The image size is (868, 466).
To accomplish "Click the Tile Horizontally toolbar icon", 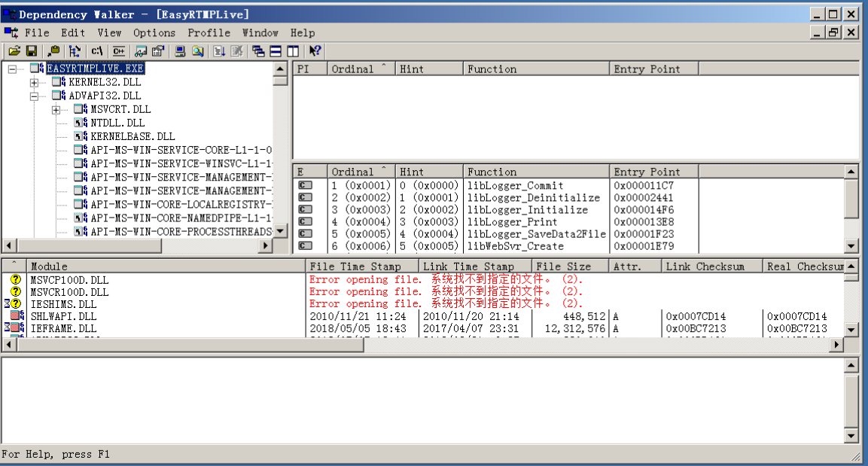I will tap(276, 51).
